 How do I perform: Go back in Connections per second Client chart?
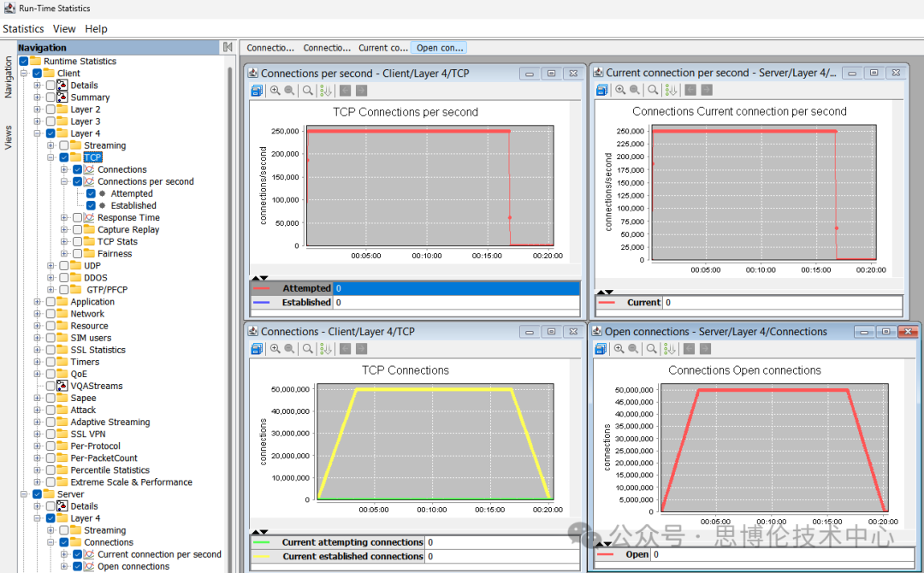[346, 91]
